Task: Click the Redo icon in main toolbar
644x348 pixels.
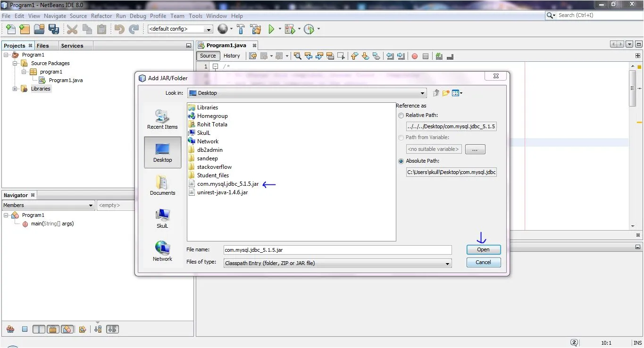Action: 134,29
